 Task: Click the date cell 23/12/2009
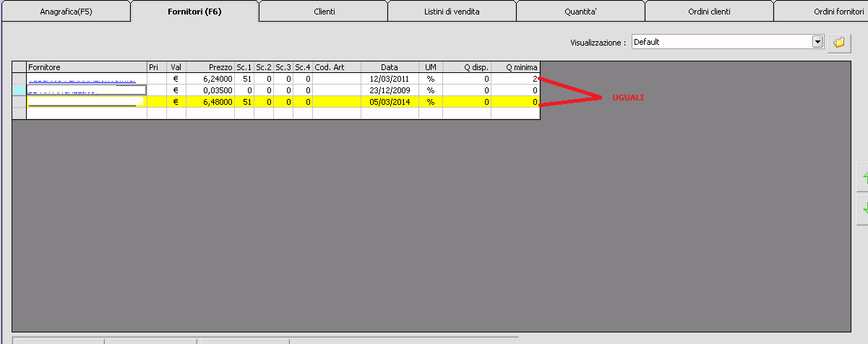[x=390, y=90]
